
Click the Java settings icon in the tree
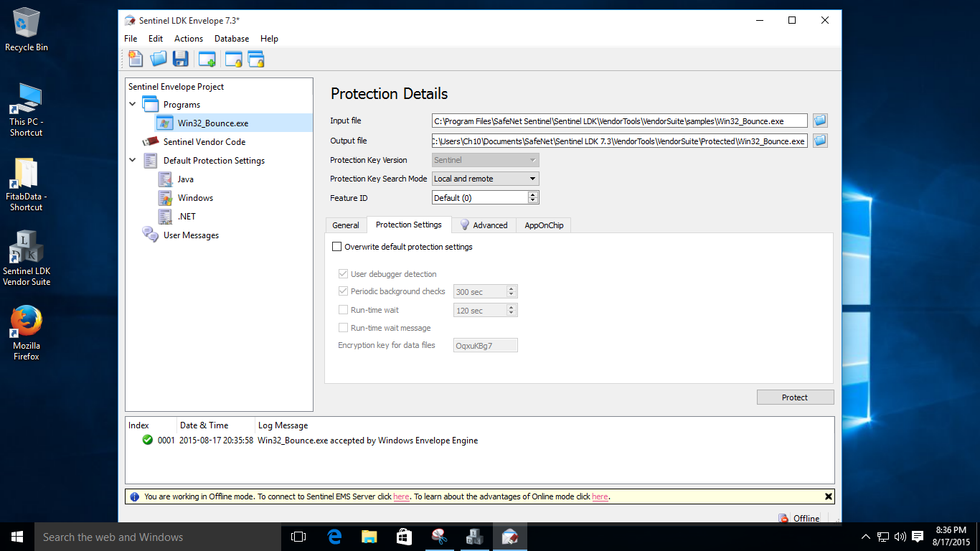click(165, 179)
